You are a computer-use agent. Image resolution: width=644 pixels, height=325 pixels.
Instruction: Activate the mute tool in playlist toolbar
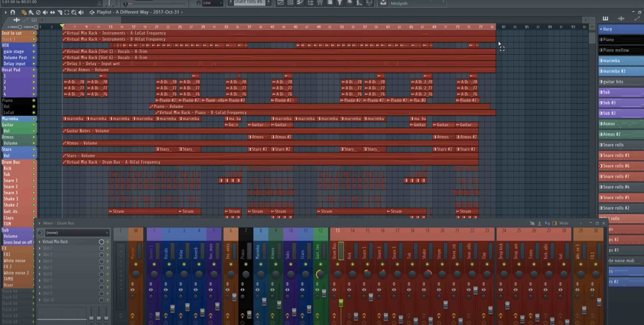tap(45, 12)
